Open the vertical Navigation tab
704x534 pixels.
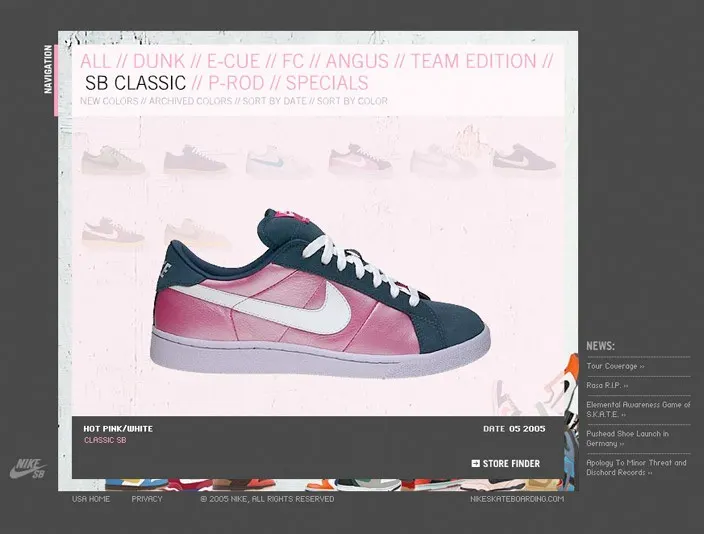click(x=48, y=70)
